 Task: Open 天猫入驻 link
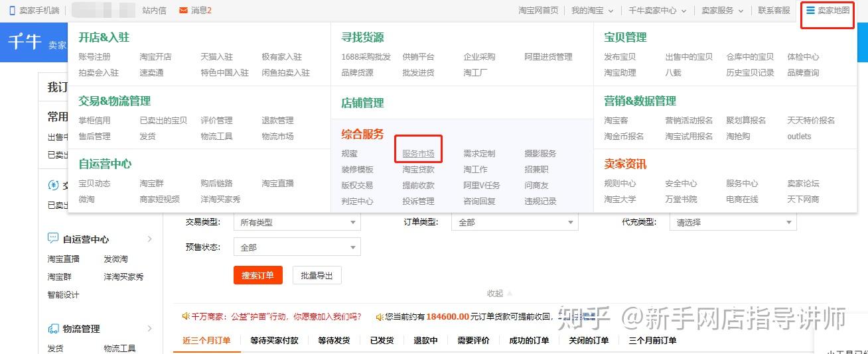coord(217,57)
